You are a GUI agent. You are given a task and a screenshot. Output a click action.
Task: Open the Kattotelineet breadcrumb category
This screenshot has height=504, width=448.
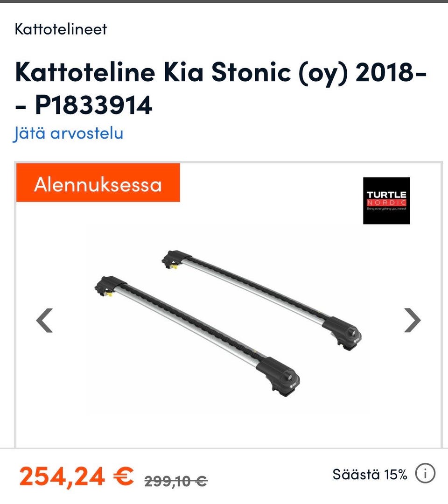[61, 29]
